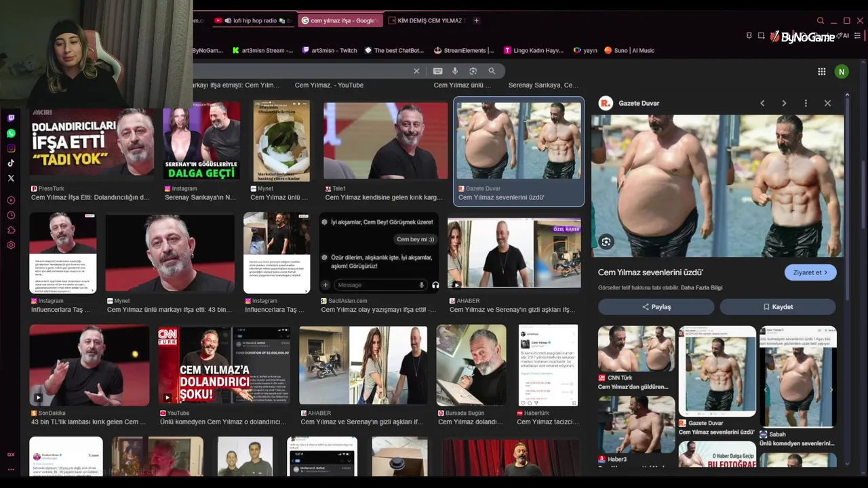868x488 pixels.
Task: Open X (Twitter) sidebar icon
Action: click(x=11, y=178)
